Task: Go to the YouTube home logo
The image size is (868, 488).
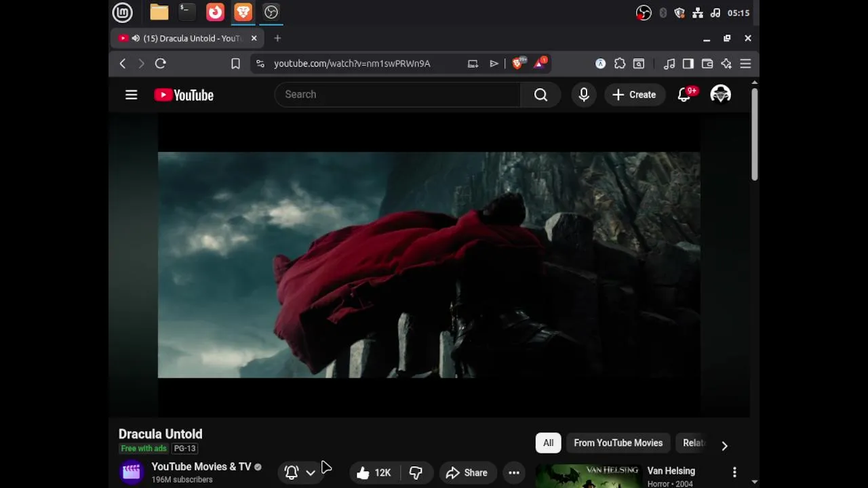Action: [184, 95]
